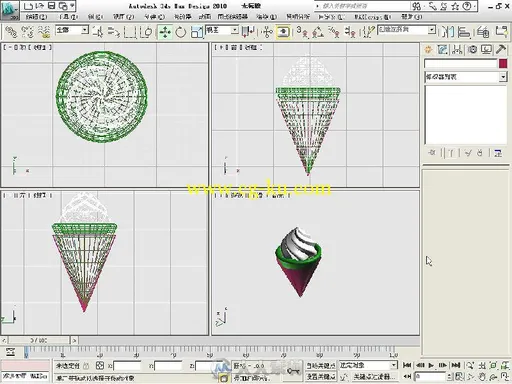Activate the Select and Scale tool
The height and width of the screenshot is (384, 512).
197,32
